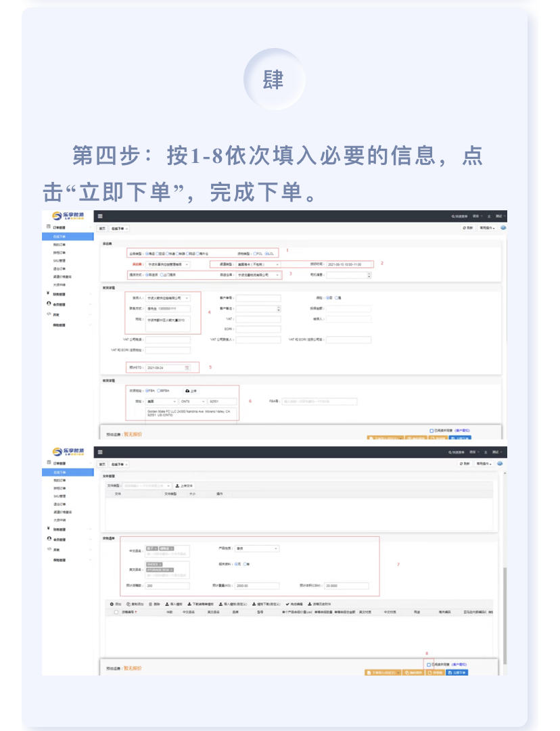This screenshot has height=731, width=560.
Task: Select 保险 否 radio
Action: 328,298
